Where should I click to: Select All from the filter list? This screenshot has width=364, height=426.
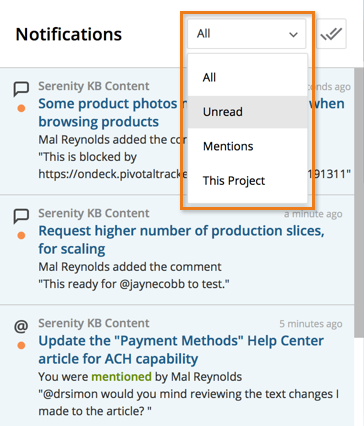[x=247, y=77]
